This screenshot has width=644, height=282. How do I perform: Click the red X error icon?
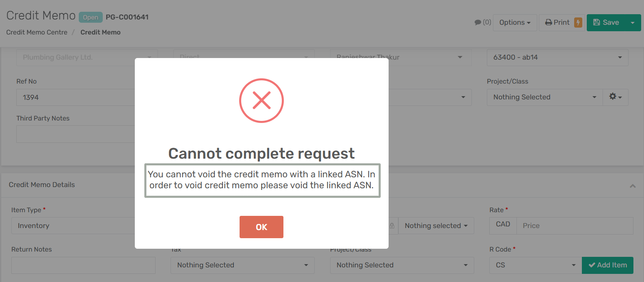coord(261,100)
